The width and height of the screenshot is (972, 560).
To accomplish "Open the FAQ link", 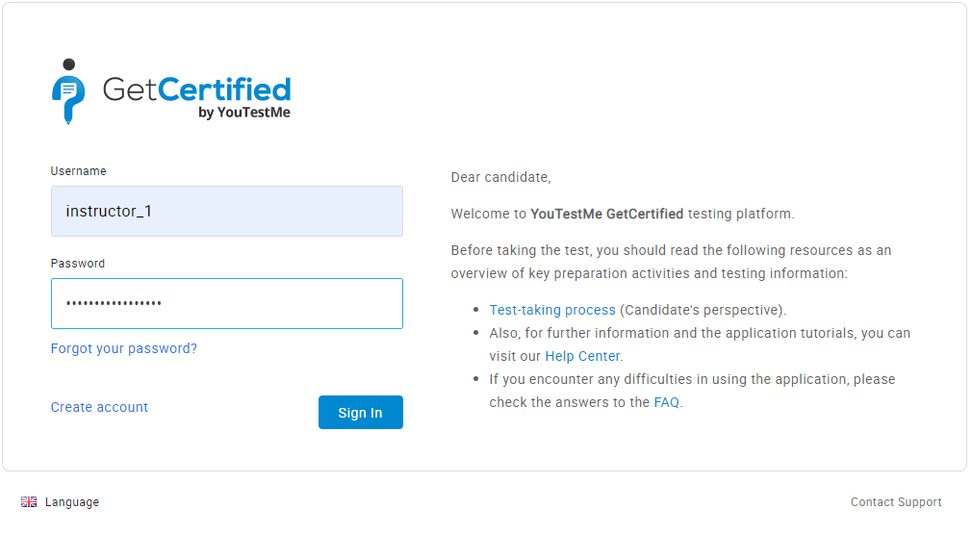I will pos(667,402).
